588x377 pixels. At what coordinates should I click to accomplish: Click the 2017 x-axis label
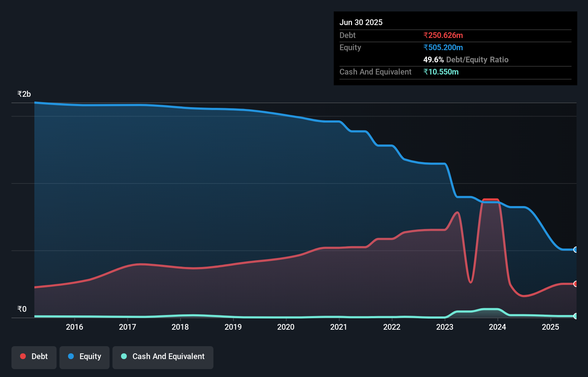pos(127,327)
